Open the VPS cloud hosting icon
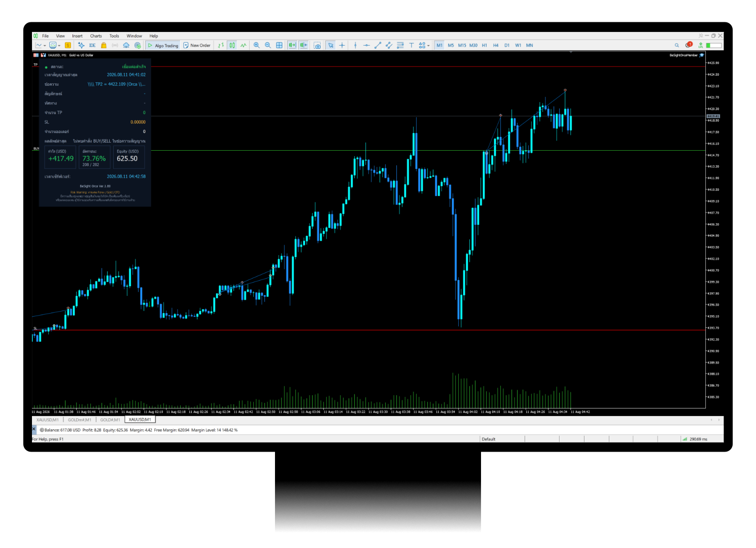 pyautogui.click(x=126, y=45)
